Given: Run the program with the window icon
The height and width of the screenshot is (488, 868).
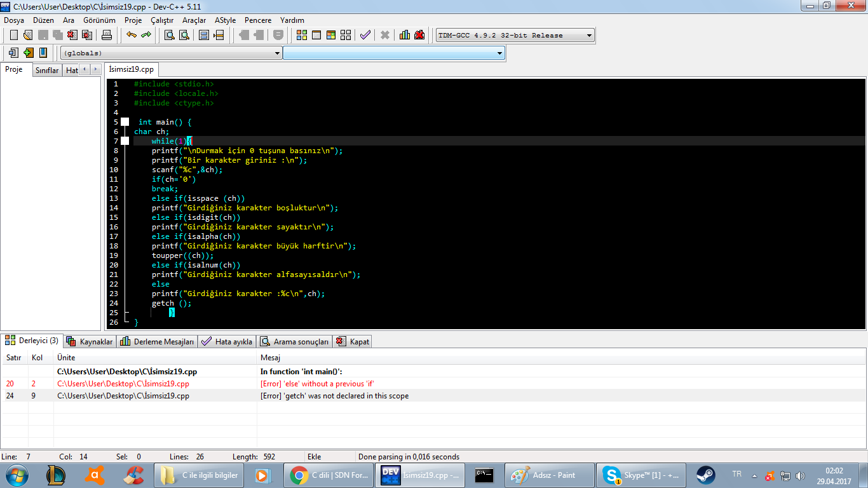Looking at the screenshot, I should 316,35.
